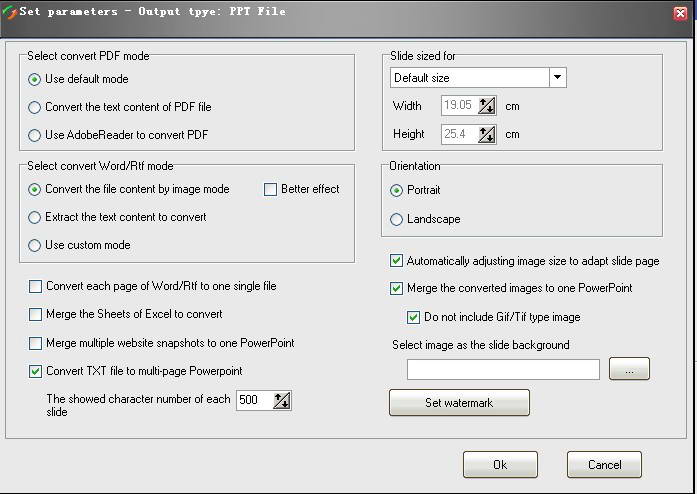Click the slide background image path field
Screen dimensions: 697x494
point(503,369)
